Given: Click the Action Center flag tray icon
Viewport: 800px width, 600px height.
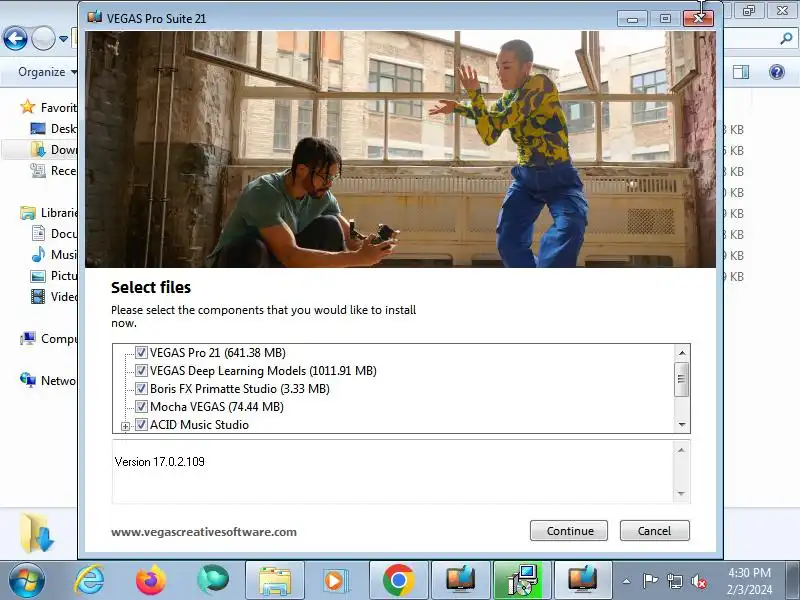Looking at the screenshot, I should point(650,581).
